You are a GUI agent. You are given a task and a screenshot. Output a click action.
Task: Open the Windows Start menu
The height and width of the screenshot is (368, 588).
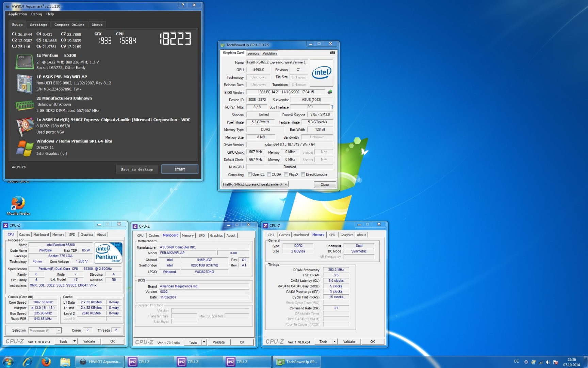pyautogui.click(x=8, y=362)
